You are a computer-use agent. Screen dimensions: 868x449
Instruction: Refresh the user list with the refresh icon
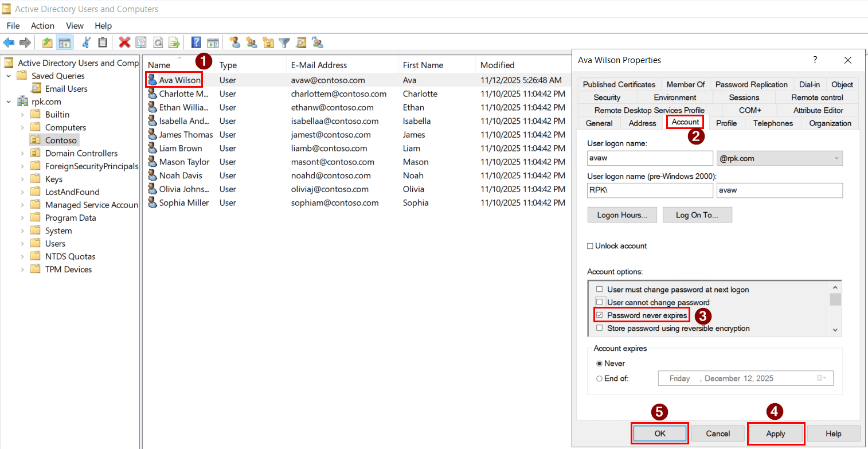[158, 42]
